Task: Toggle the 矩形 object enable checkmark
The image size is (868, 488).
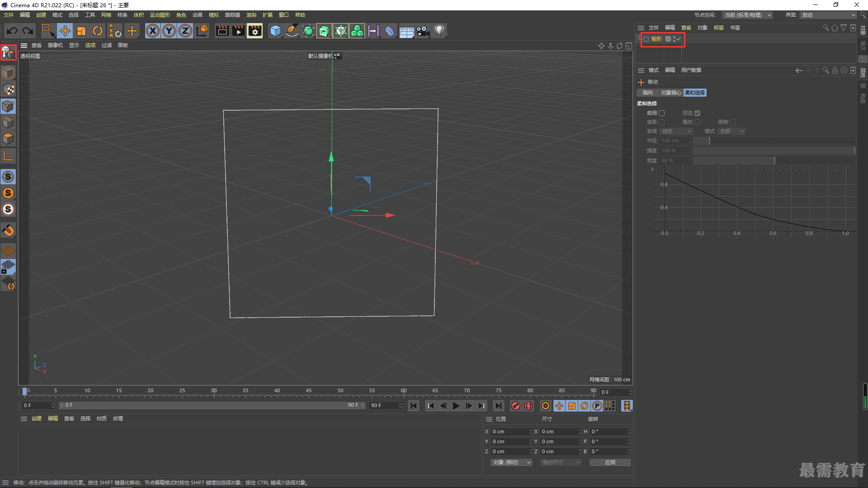Action: [679, 39]
